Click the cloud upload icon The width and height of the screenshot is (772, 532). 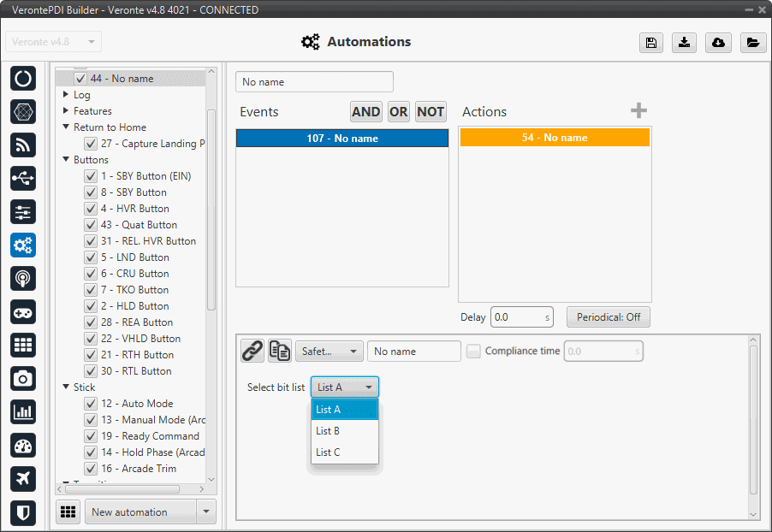click(719, 43)
